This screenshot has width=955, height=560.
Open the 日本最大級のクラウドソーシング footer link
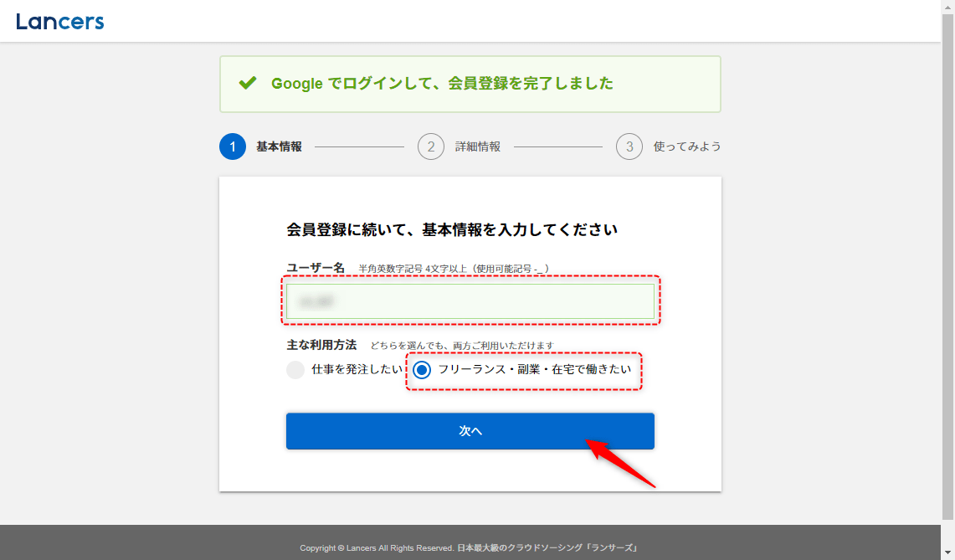(x=548, y=548)
